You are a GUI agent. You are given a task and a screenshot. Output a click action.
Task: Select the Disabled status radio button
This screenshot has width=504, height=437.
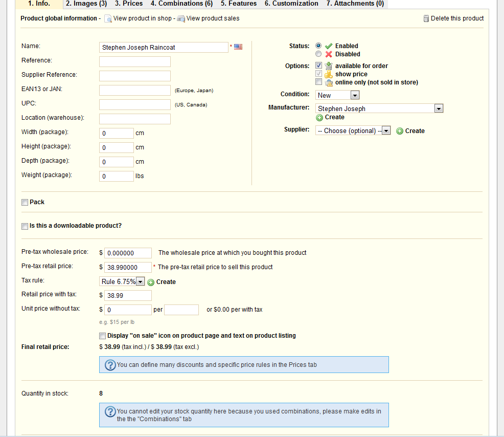pyautogui.click(x=318, y=54)
